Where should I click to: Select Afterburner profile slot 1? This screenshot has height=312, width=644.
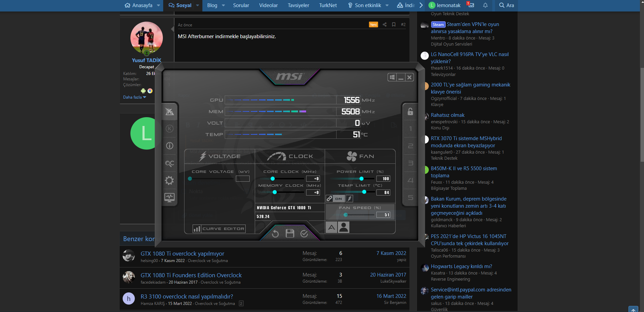[x=411, y=129]
